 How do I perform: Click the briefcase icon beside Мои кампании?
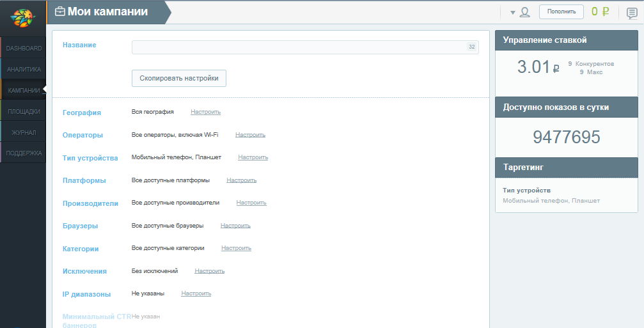pyautogui.click(x=60, y=12)
